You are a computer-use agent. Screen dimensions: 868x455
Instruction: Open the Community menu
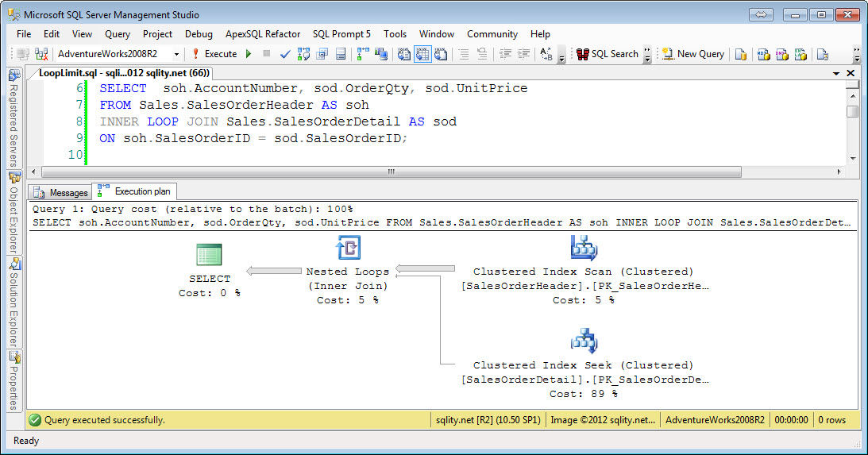(x=492, y=34)
